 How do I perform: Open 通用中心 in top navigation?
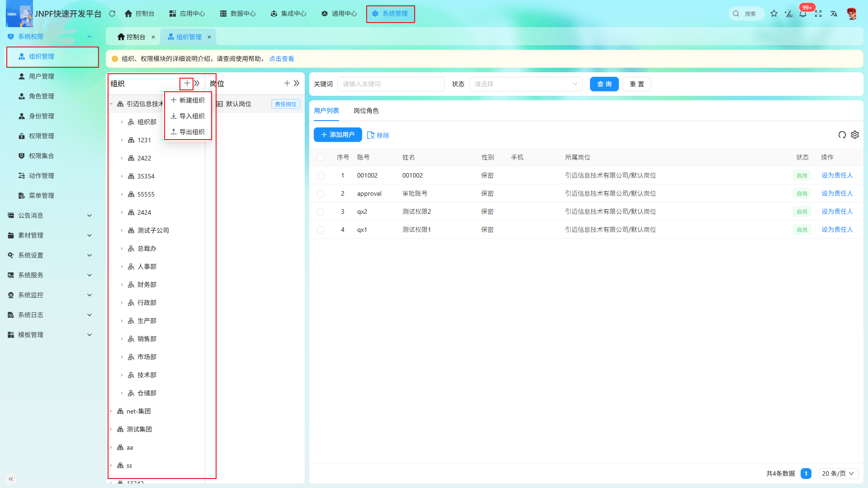click(x=339, y=14)
